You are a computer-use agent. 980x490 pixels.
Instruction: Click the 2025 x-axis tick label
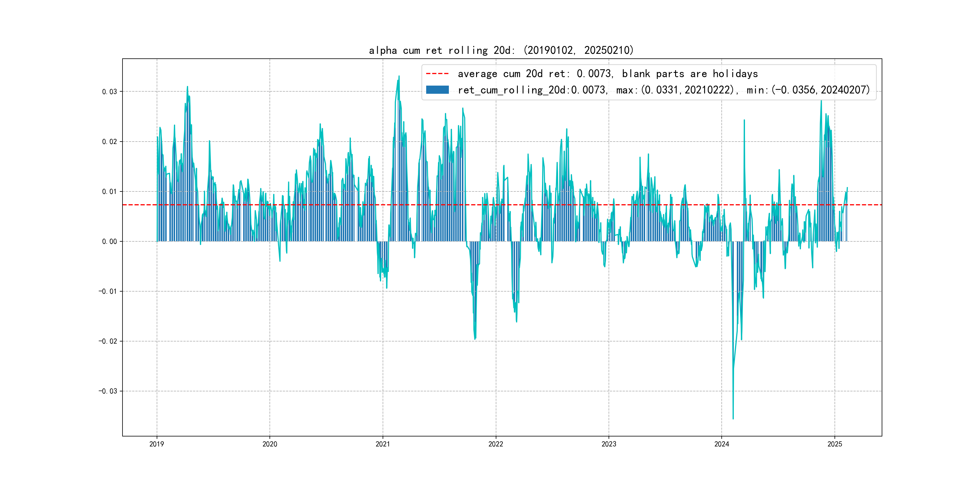coord(835,444)
